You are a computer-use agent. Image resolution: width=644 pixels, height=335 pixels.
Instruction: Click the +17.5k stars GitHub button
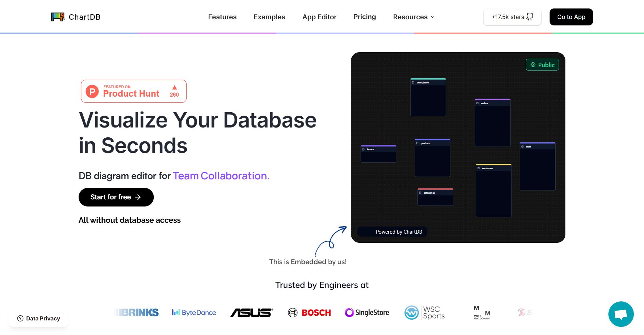click(x=512, y=17)
